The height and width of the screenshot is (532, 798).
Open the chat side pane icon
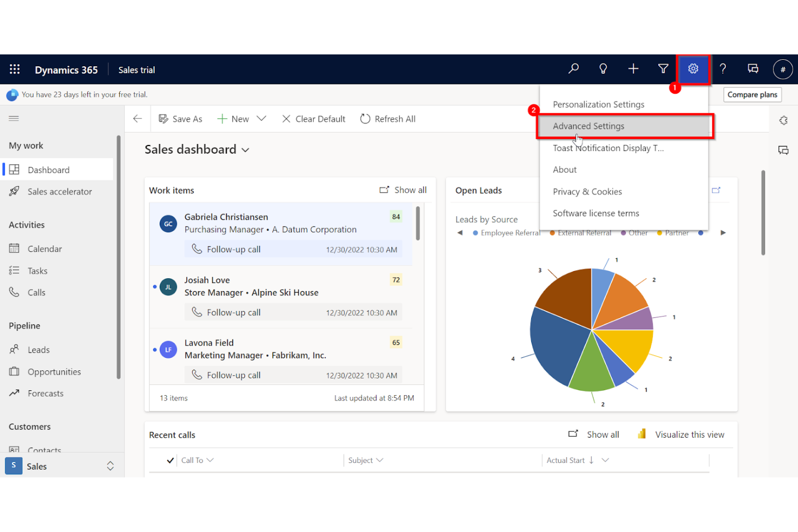(783, 150)
